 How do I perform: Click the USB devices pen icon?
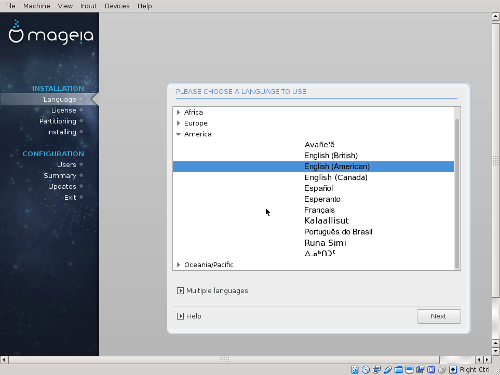coord(388,370)
